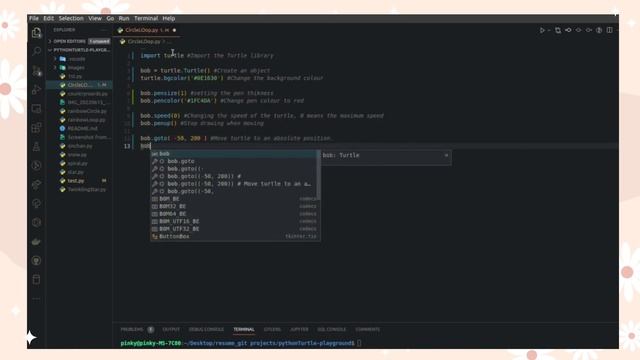
Task: Open the File menu
Action: click(x=34, y=18)
